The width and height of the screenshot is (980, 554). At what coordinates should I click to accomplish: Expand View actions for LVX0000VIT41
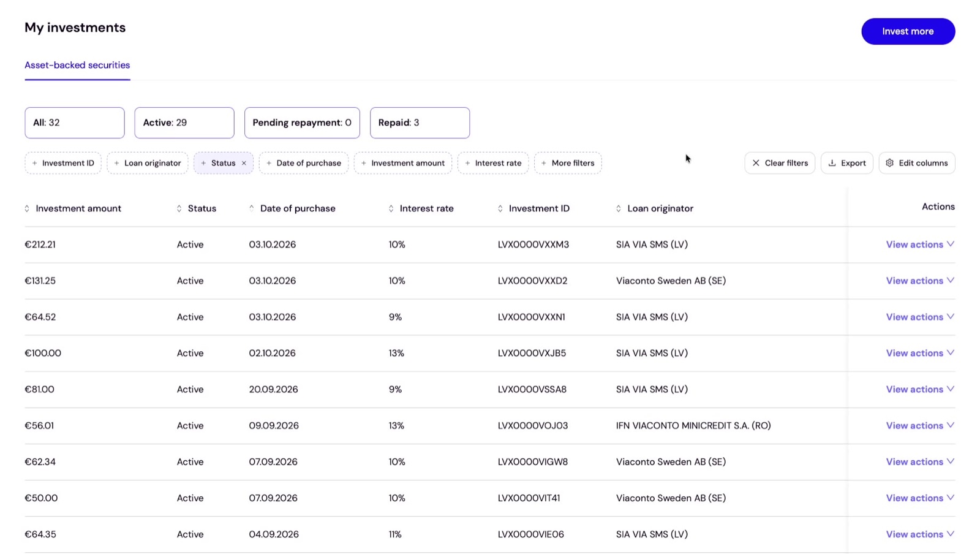pos(920,498)
